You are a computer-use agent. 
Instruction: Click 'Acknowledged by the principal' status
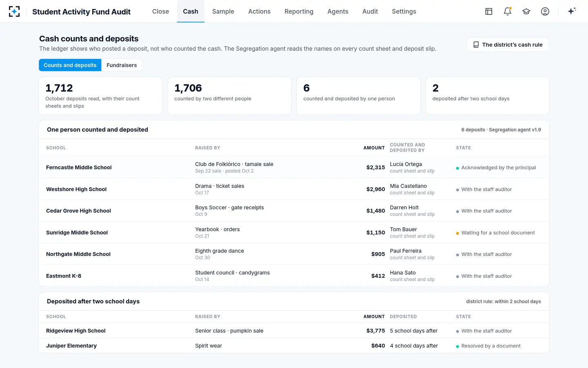pos(496,167)
